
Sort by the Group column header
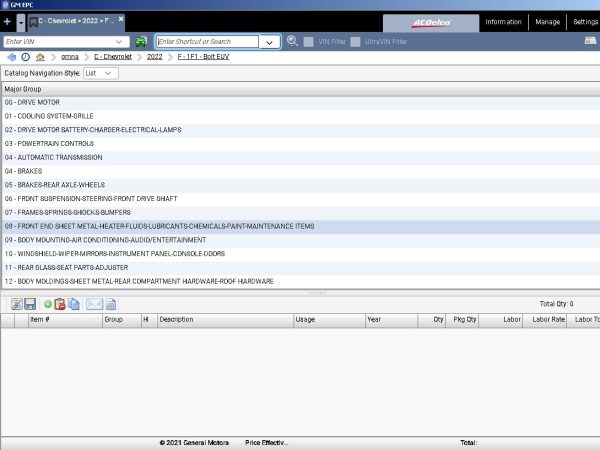122,320
